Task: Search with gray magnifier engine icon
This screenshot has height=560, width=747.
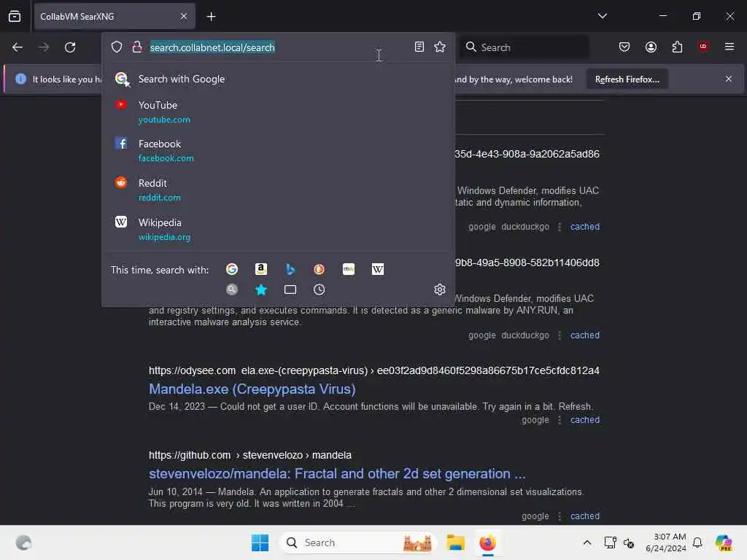Action: pos(232,289)
